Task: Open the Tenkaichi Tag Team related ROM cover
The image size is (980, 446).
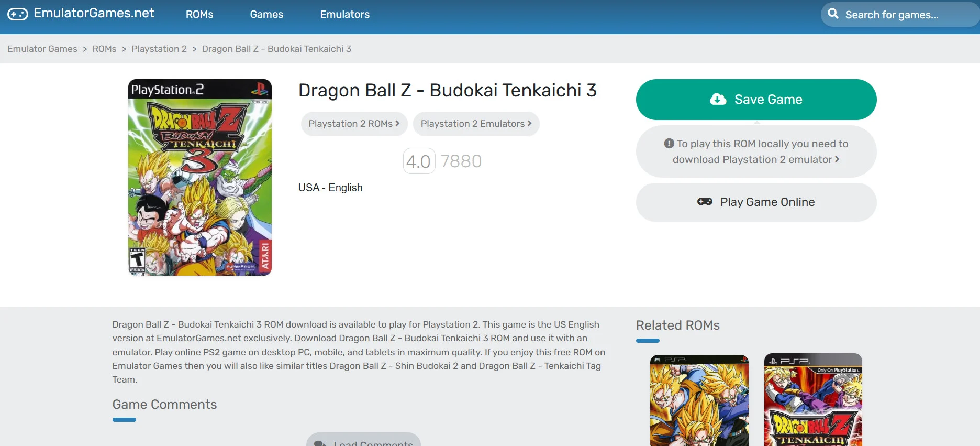Action: pyautogui.click(x=813, y=400)
